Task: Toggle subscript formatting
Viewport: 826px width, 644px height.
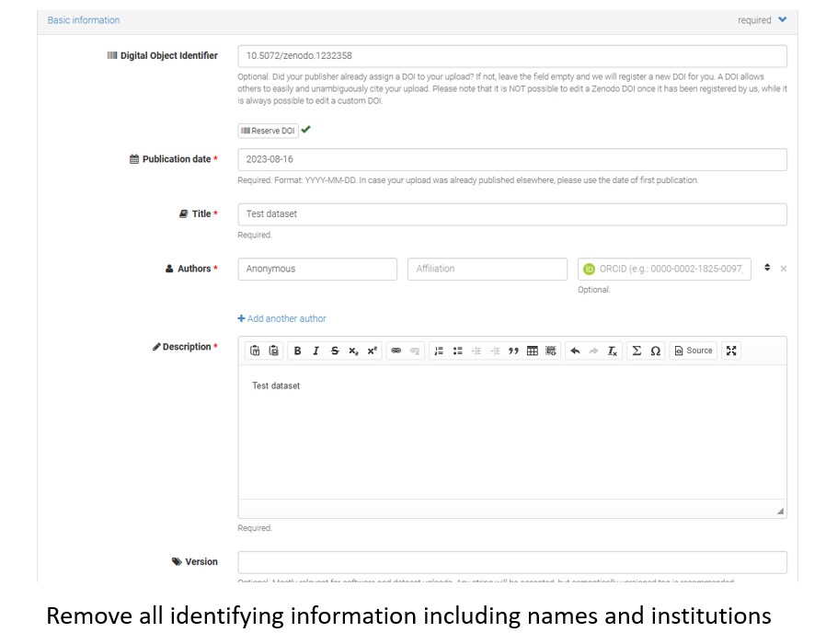Action: coord(353,351)
